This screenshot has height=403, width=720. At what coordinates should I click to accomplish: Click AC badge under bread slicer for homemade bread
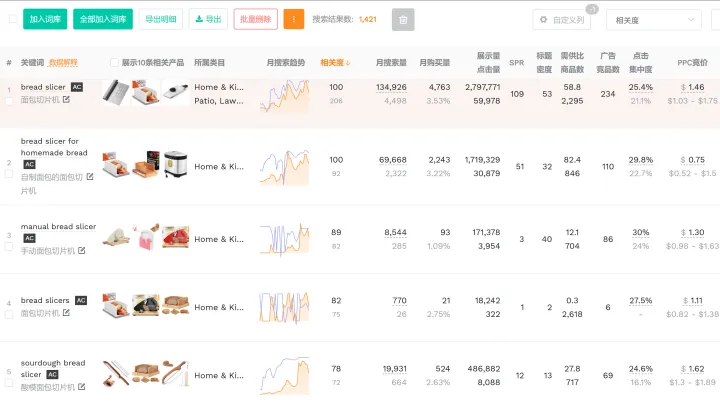(x=29, y=164)
